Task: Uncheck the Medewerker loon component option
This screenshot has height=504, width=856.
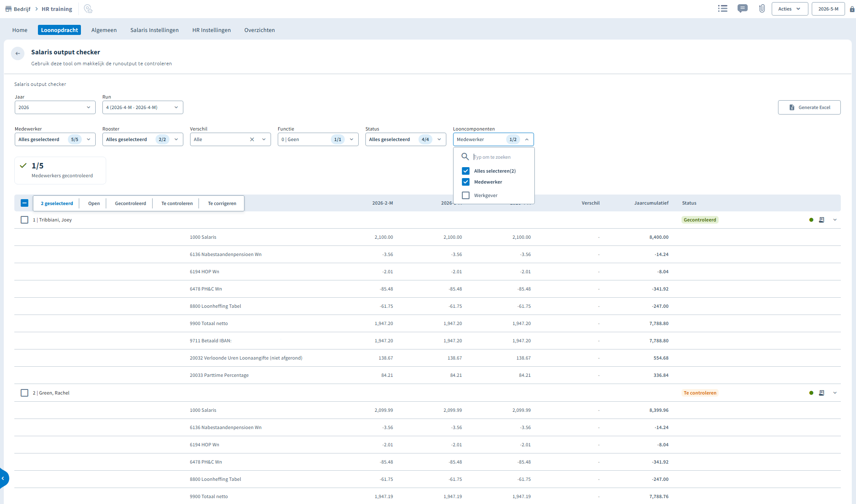Action: coord(466,182)
